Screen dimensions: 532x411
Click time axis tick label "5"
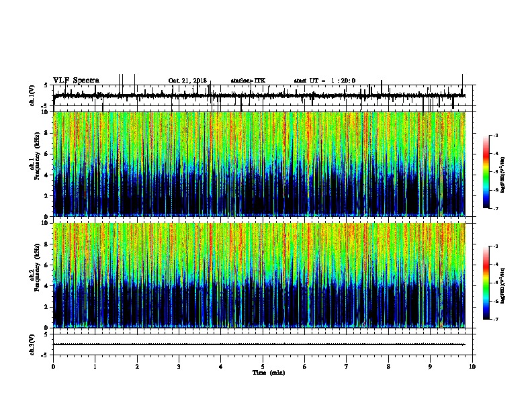coord(263,367)
